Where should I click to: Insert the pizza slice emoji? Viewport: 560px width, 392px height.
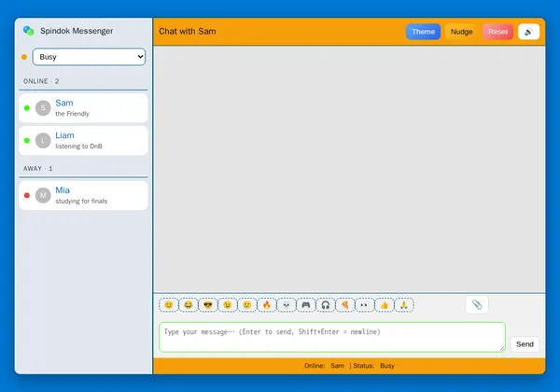pos(345,305)
